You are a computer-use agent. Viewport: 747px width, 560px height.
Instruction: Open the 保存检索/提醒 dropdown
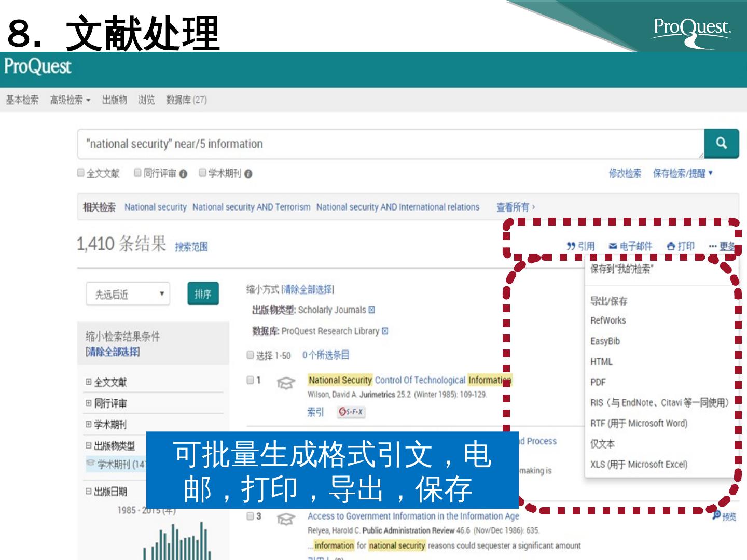(x=683, y=173)
